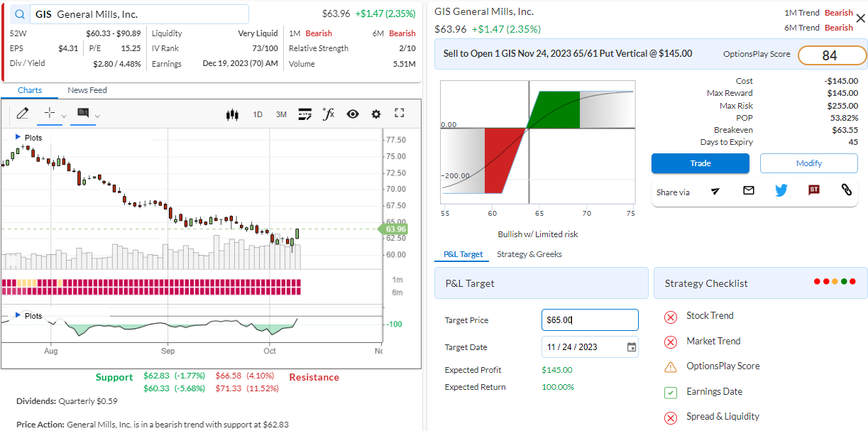This screenshot has height=431, width=868.
Task: Select the crosshair cursor tool
Action: 50,113
